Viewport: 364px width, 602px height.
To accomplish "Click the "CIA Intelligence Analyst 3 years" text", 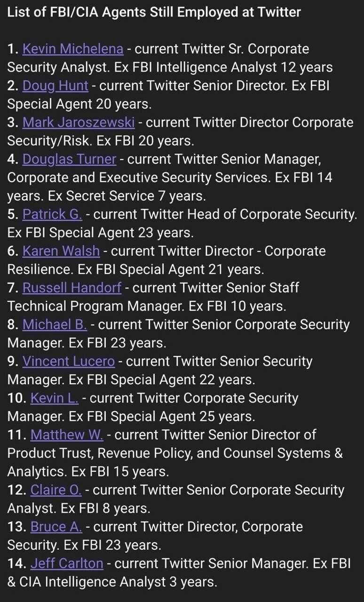I will [x=118, y=582].
